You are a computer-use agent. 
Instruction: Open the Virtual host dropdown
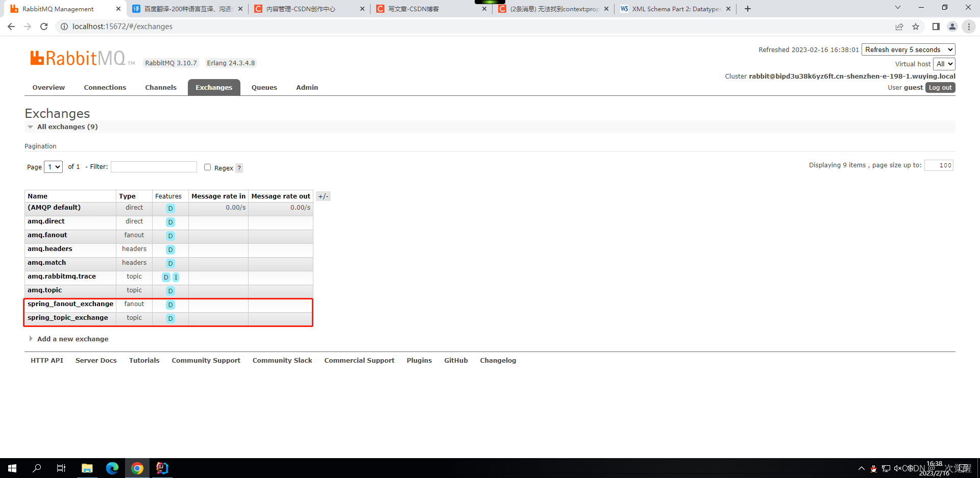944,64
